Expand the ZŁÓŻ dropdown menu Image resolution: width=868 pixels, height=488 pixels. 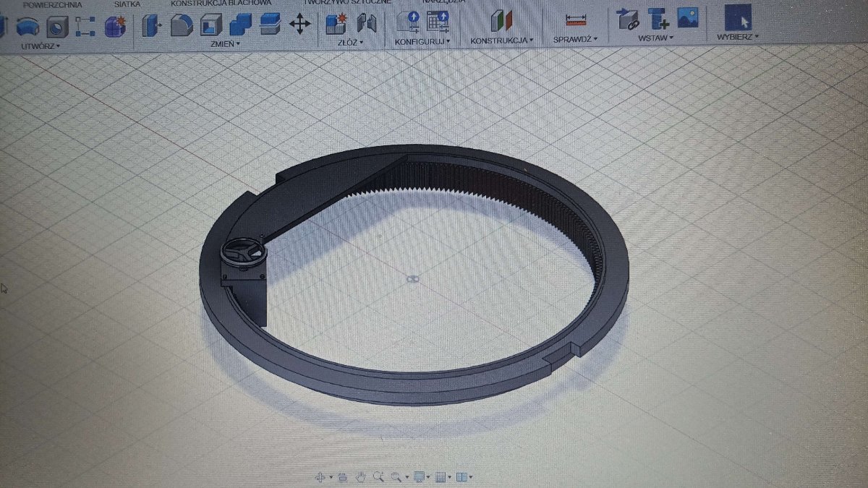click(x=350, y=43)
